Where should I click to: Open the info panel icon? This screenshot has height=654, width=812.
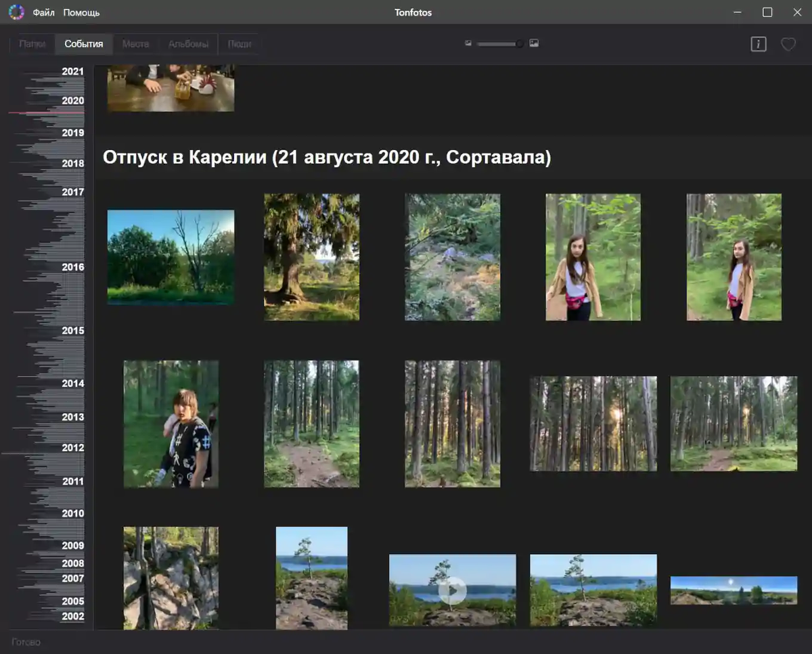coord(759,44)
